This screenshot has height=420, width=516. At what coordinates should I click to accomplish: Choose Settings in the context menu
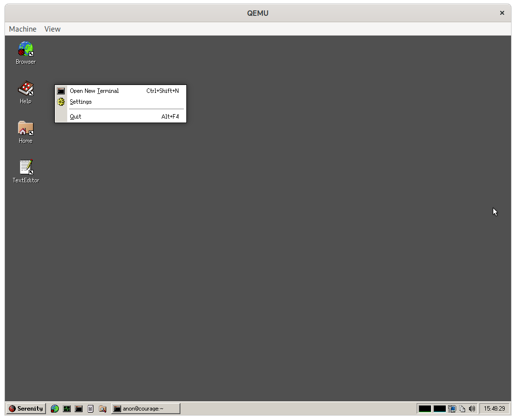tap(80, 102)
